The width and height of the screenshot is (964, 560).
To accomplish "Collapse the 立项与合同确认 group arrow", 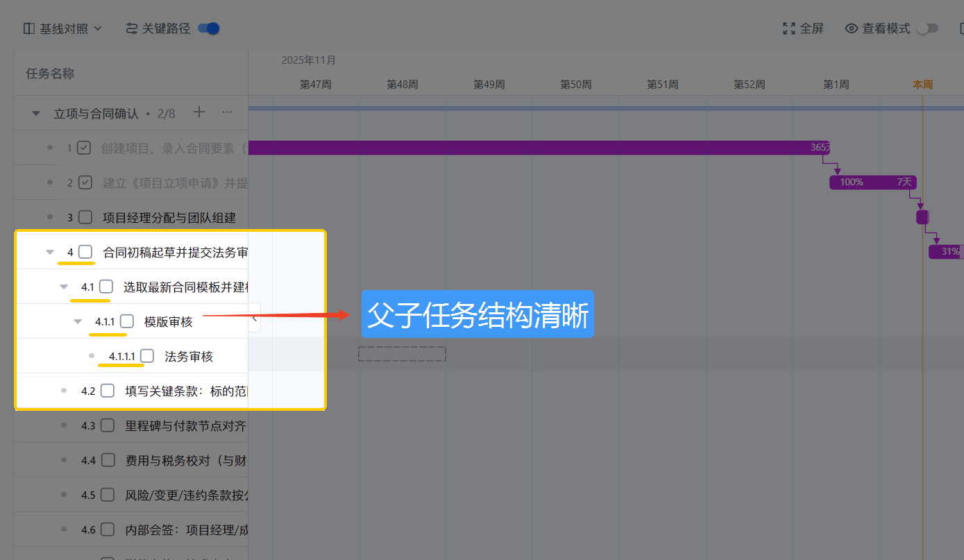I will [x=35, y=112].
